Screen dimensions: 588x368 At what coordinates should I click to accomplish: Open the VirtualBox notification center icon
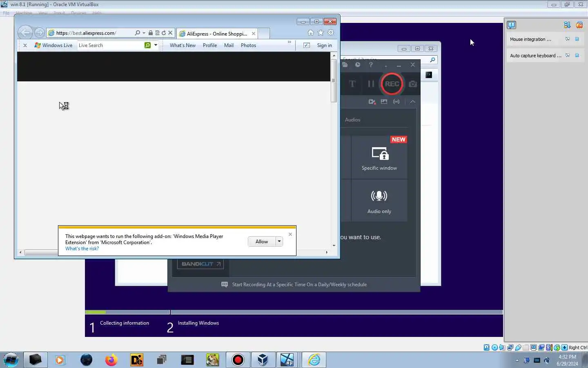click(512, 25)
